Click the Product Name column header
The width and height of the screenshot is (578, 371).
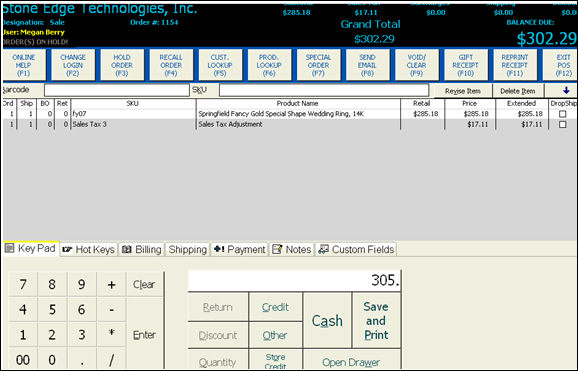coord(298,104)
